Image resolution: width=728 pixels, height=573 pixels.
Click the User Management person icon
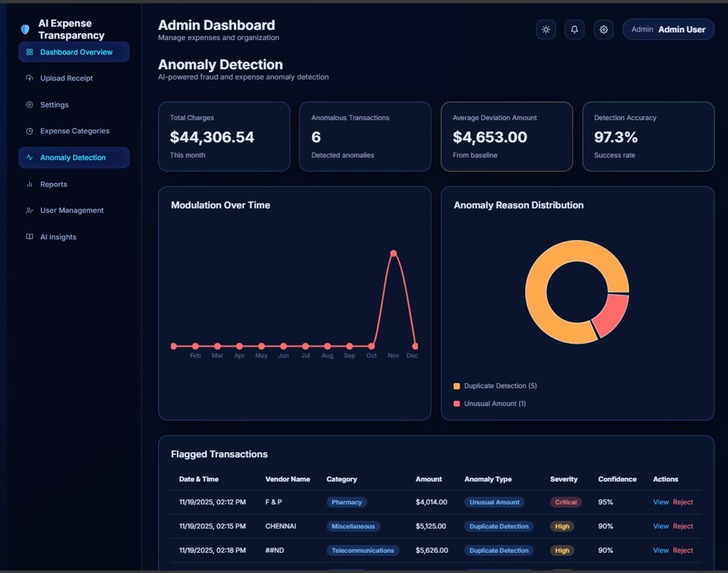[x=29, y=210]
